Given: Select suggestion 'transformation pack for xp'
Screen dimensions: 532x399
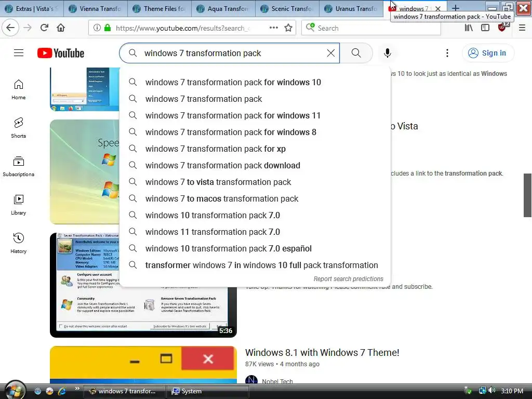Looking at the screenshot, I should 255,149.
